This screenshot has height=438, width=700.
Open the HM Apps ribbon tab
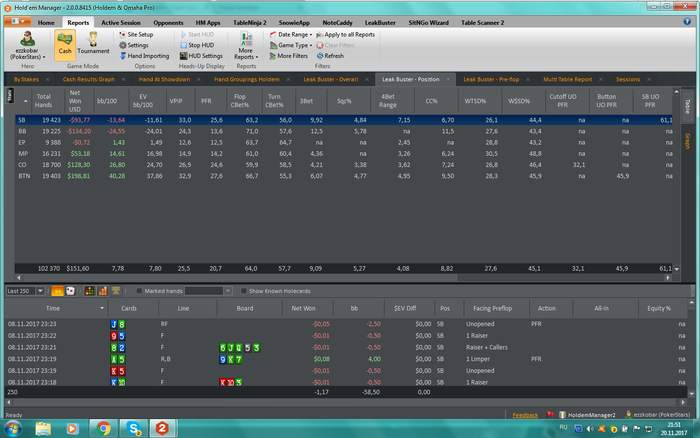[x=208, y=22]
